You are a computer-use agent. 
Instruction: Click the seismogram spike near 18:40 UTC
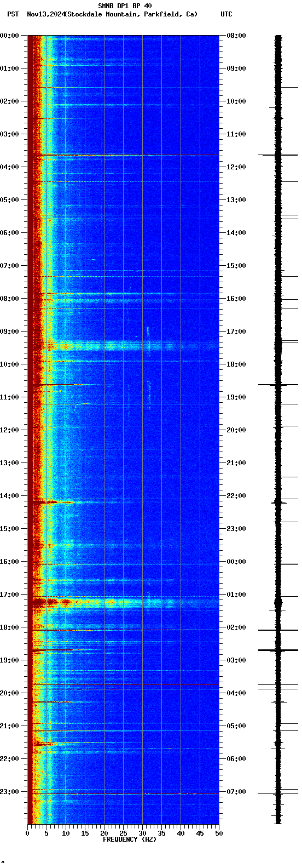pyautogui.click(x=278, y=385)
